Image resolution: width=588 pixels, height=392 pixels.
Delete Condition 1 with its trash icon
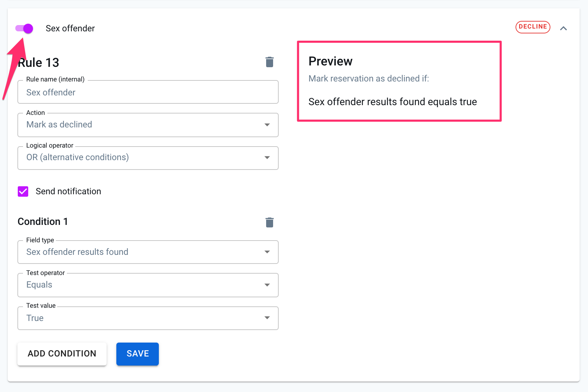pyautogui.click(x=269, y=222)
